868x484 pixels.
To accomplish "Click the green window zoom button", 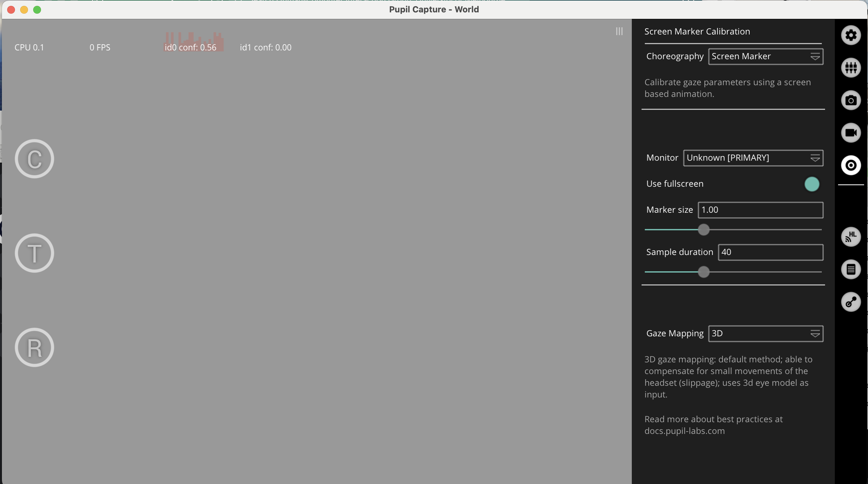I will pos(37,10).
